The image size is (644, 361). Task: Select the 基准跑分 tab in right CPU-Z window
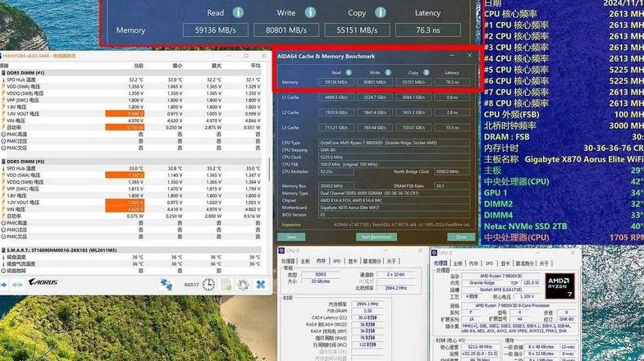pyautogui.click(x=526, y=263)
